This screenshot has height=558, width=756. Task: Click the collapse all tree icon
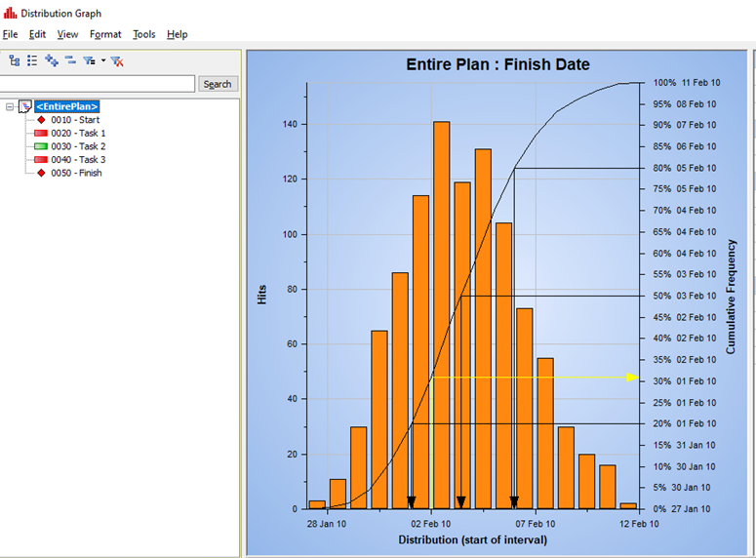tap(70, 60)
